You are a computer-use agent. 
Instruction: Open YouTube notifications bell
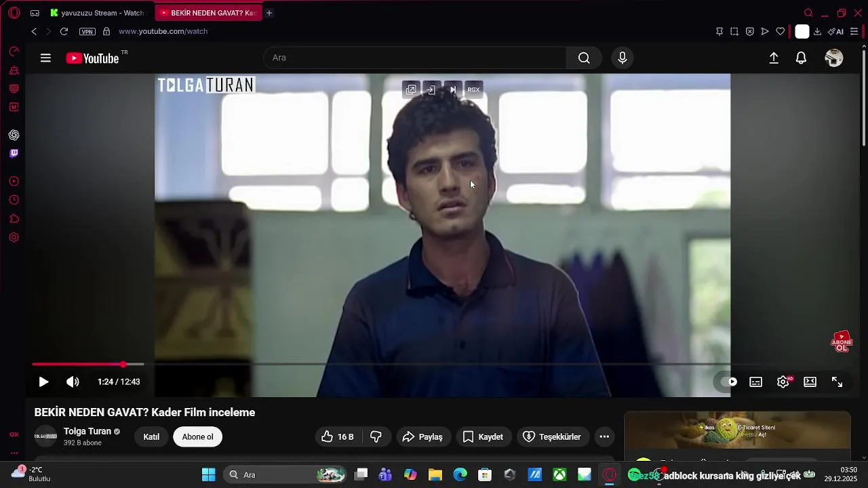point(801,58)
